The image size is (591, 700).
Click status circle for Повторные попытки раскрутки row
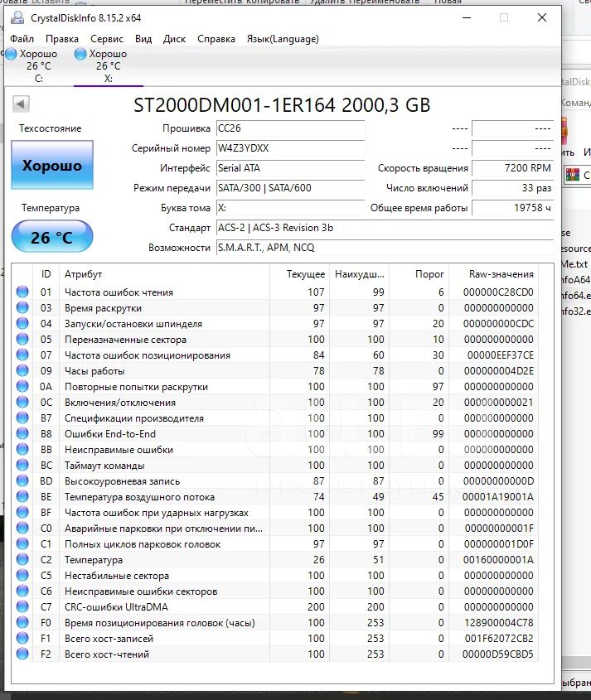(x=22, y=386)
